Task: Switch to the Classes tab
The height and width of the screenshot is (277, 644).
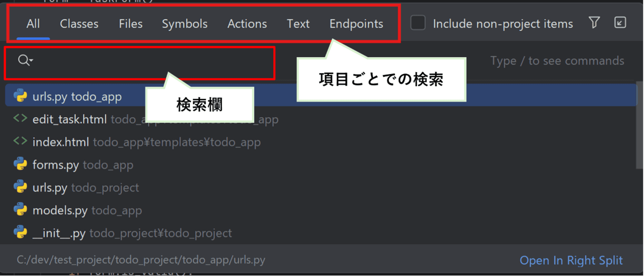Action: (x=79, y=24)
